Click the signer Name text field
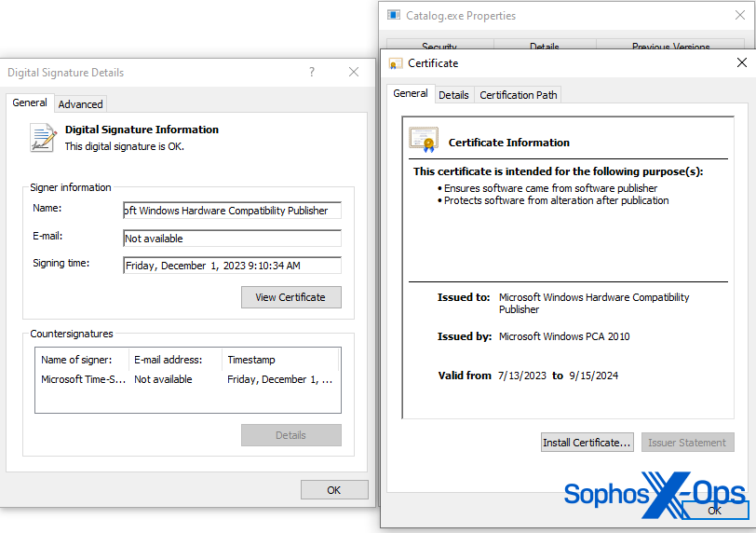 [x=232, y=211]
